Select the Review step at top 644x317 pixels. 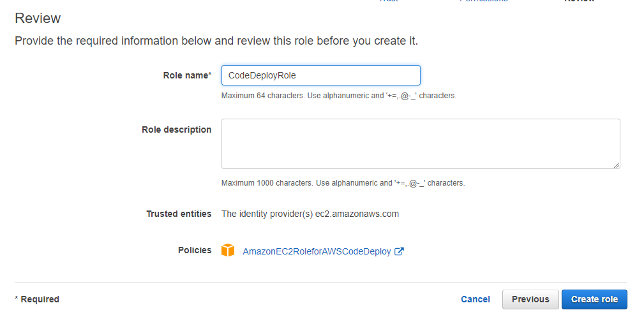tap(579, 1)
